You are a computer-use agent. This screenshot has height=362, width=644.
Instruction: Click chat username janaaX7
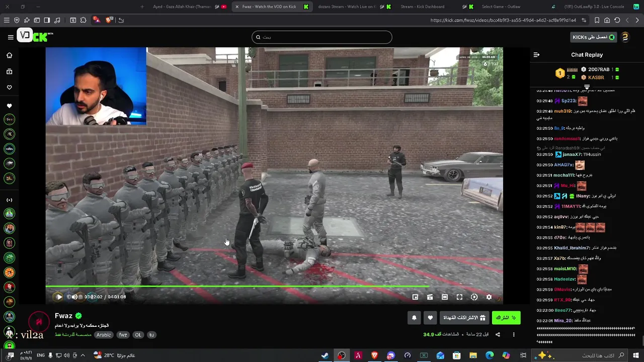(572, 154)
